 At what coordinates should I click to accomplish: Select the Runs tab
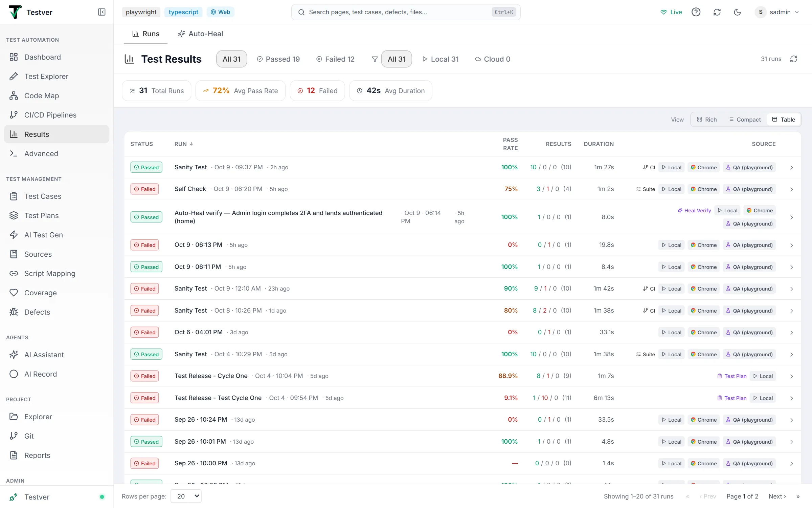click(x=145, y=34)
